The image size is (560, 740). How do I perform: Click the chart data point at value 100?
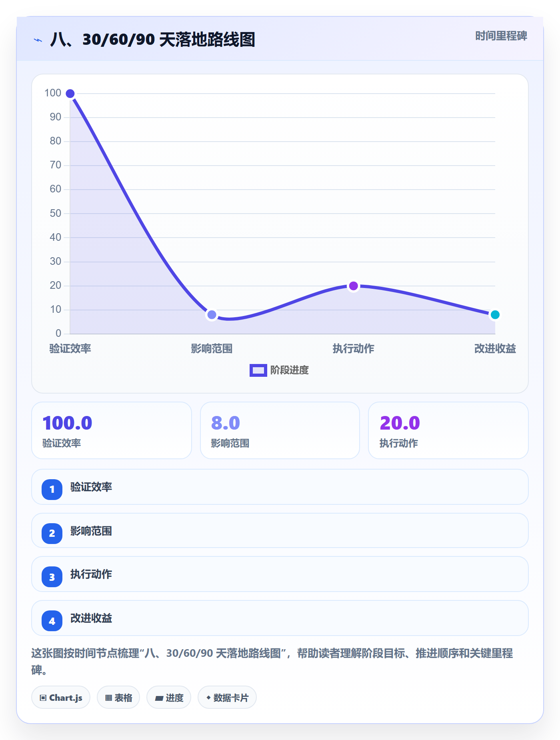70,94
